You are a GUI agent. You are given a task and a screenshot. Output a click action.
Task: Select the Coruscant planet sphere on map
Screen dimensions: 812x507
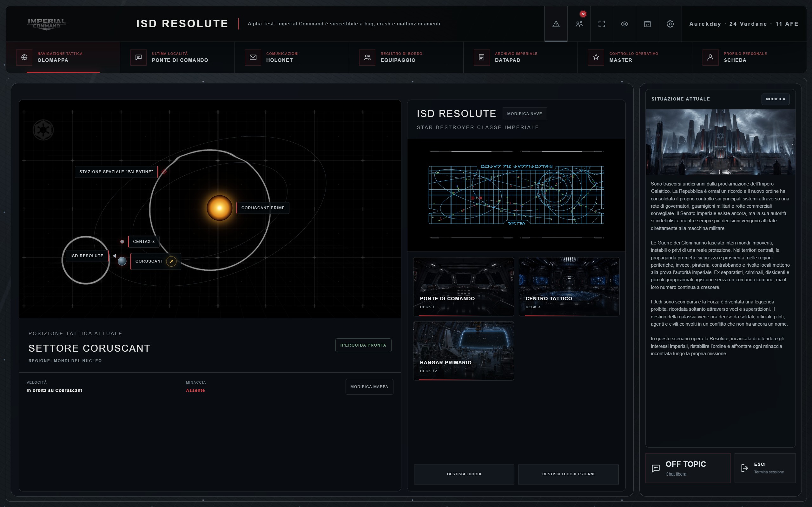point(122,261)
